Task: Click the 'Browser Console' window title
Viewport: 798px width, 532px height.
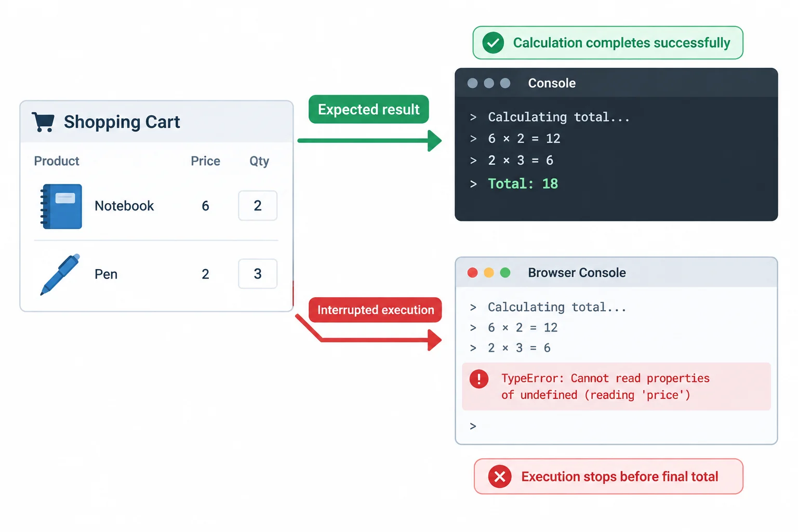Action: coord(577,273)
